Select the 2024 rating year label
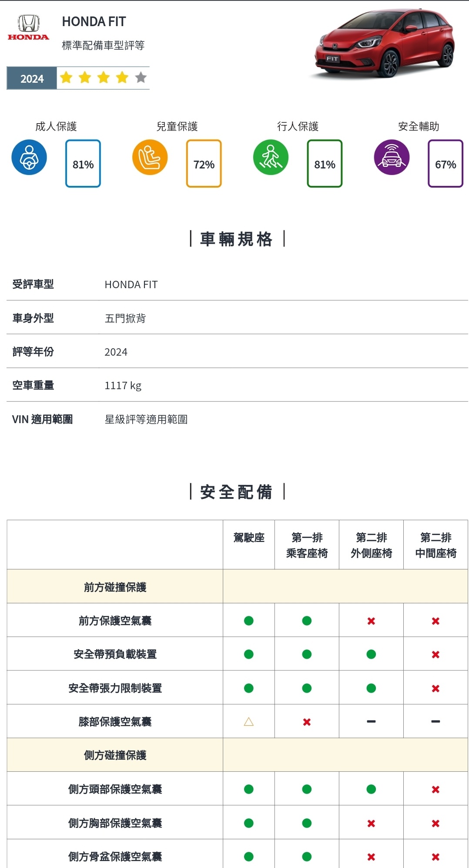The width and height of the screenshot is (469, 868). pos(32,79)
